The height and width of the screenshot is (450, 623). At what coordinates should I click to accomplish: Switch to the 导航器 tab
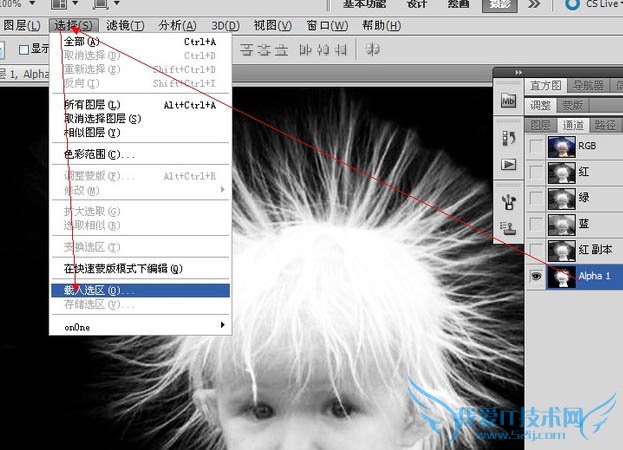click(588, 85)
